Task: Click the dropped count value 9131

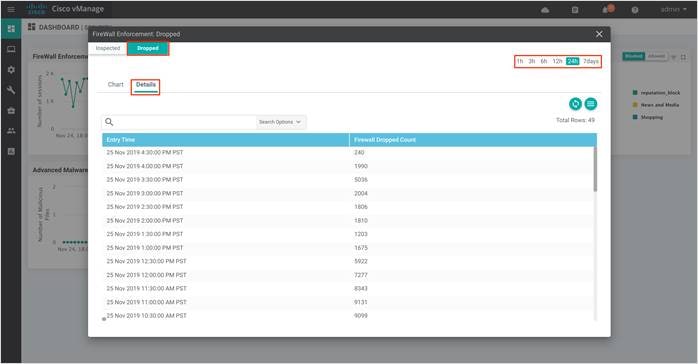Action: point(361,302)
